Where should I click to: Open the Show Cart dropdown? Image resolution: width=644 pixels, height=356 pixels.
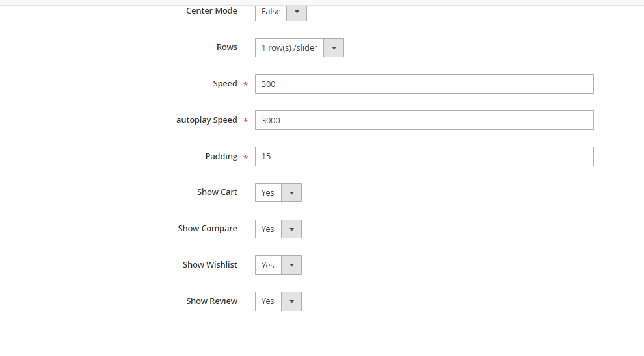278,193
